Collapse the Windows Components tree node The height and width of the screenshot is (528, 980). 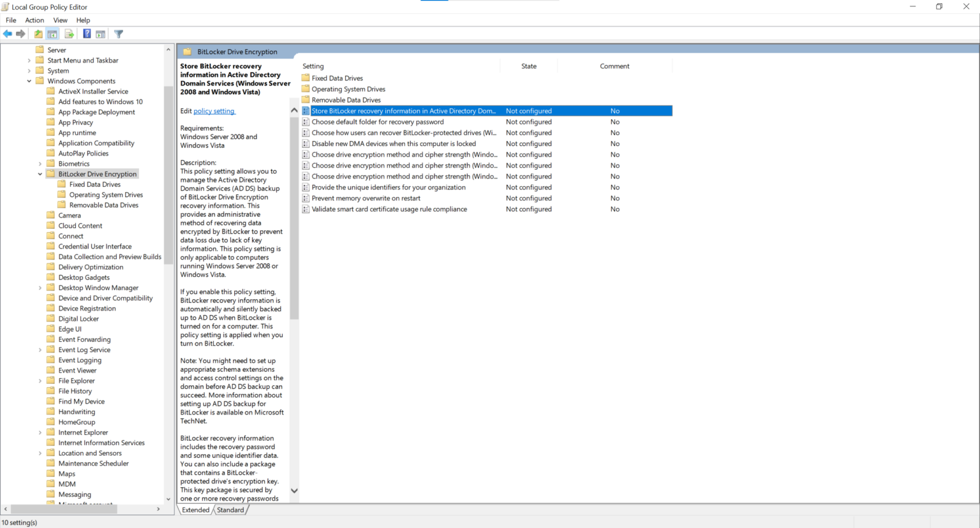[28, 80]
